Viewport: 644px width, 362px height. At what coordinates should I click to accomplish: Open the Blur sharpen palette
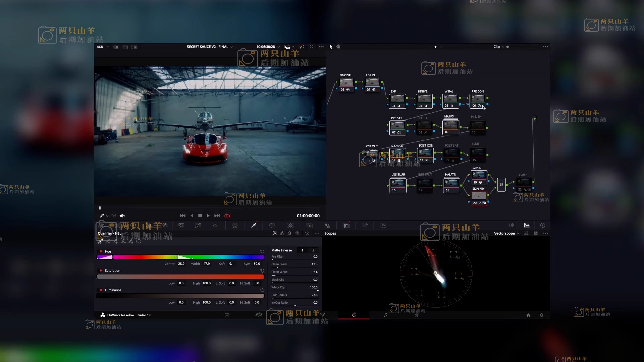point(327,225)
